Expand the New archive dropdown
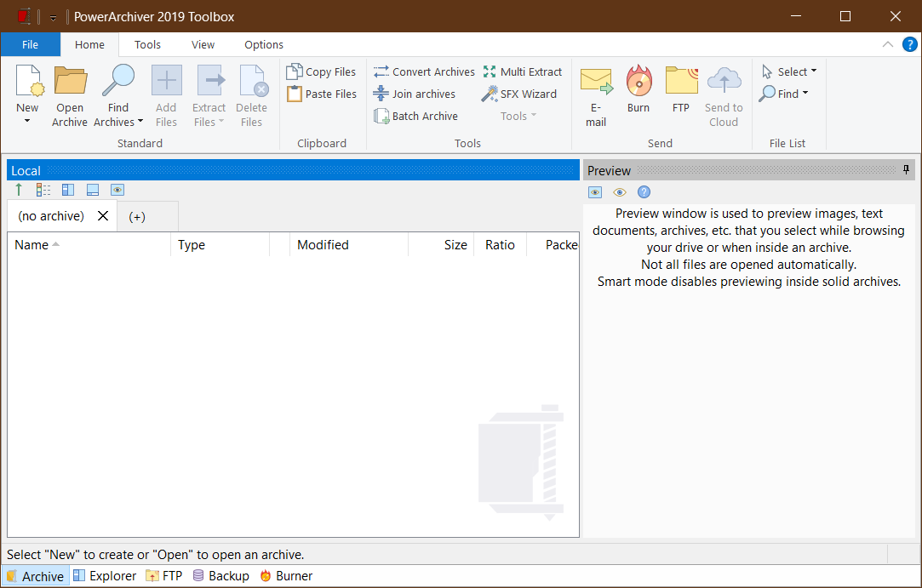922x588 pixels. pos(27,121)
